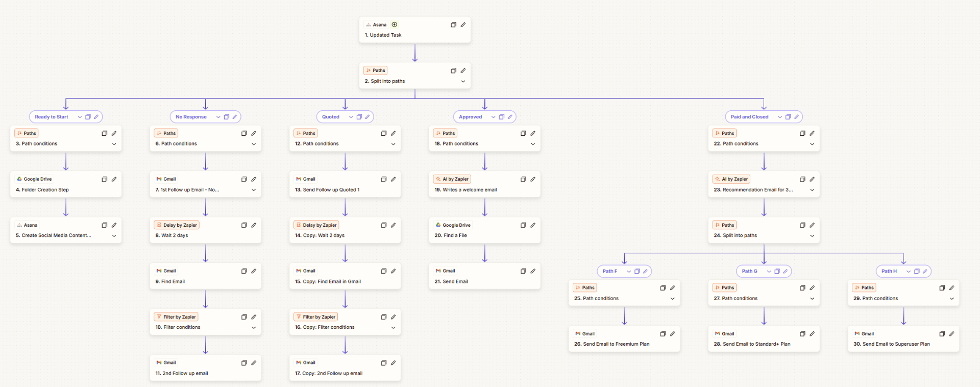980x387 pixels.
Task: Edit step 21 Send Email
Action: point(533,271)
